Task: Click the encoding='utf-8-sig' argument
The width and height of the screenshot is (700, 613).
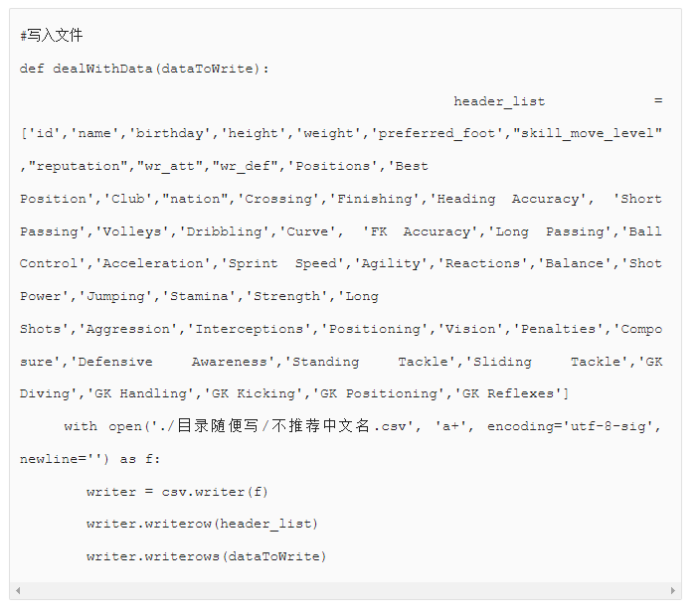Action: [x=571, y=427]
